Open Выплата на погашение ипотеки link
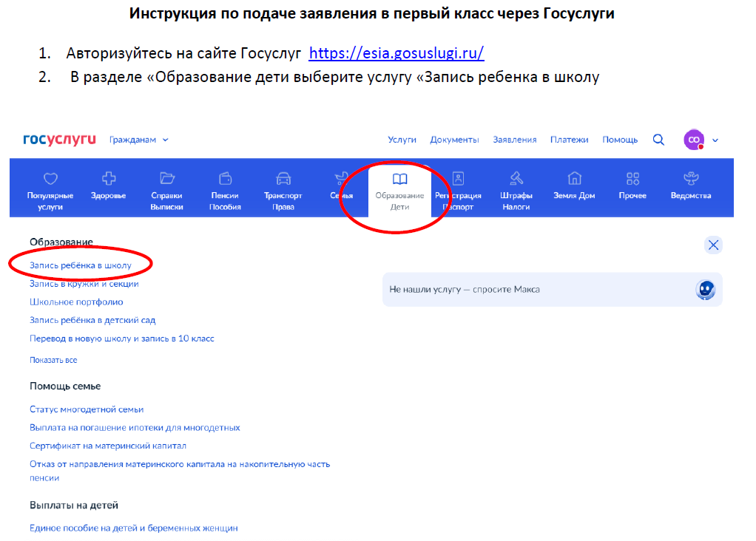756x541 pixels. pos(135,428)
